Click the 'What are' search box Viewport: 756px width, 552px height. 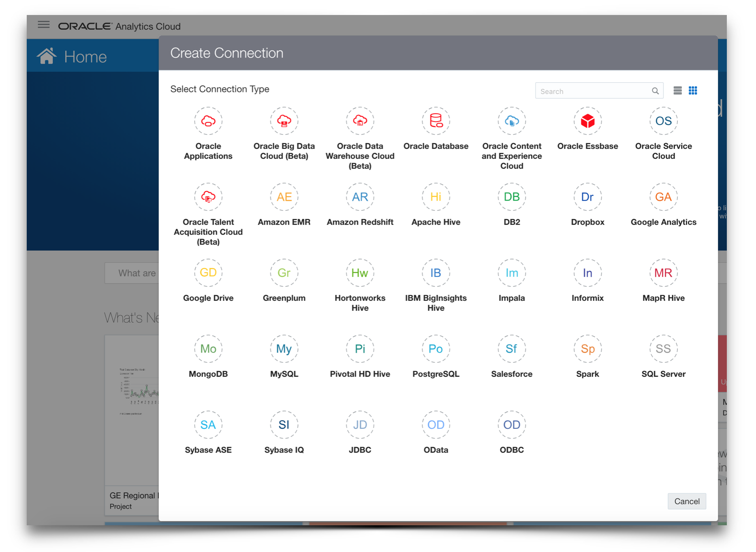132,273
